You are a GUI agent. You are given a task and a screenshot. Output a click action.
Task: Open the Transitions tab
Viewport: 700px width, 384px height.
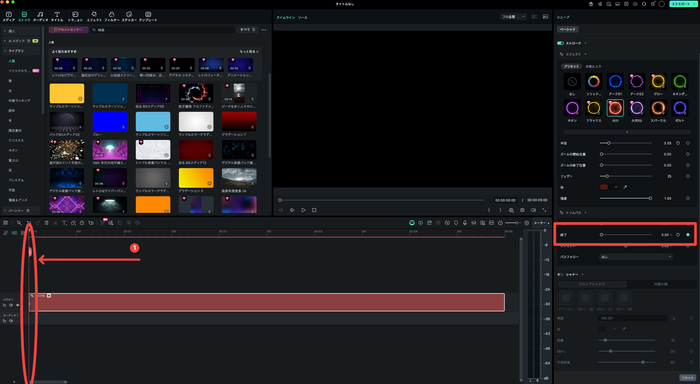75,17
